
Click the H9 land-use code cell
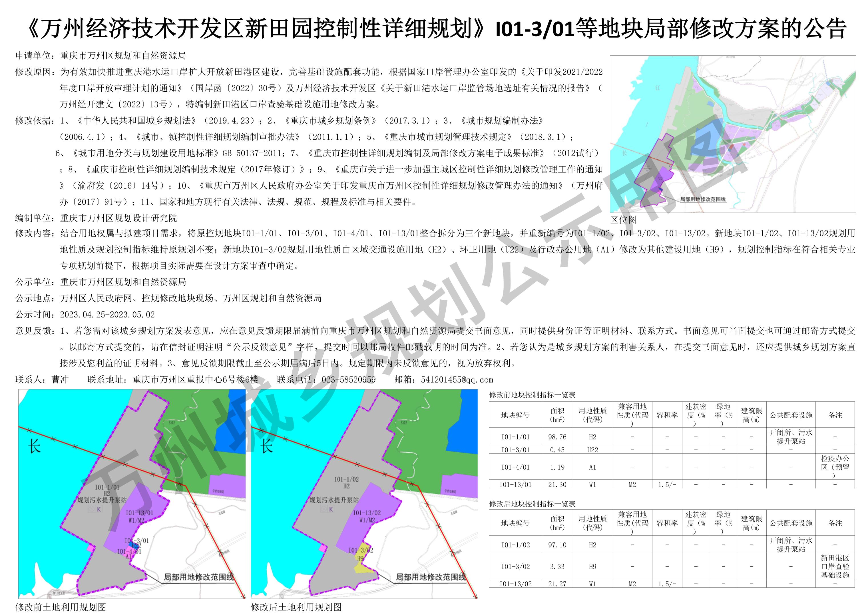[592, 567]
